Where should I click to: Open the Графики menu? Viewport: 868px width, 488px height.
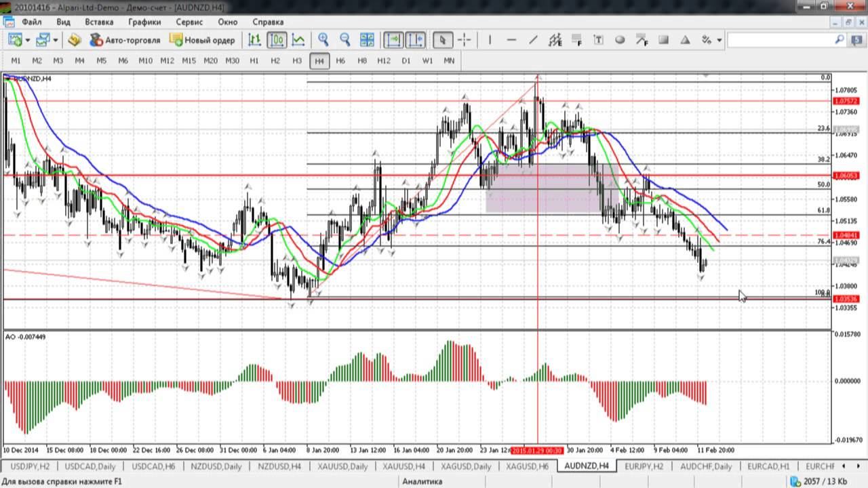pos(144,22)
